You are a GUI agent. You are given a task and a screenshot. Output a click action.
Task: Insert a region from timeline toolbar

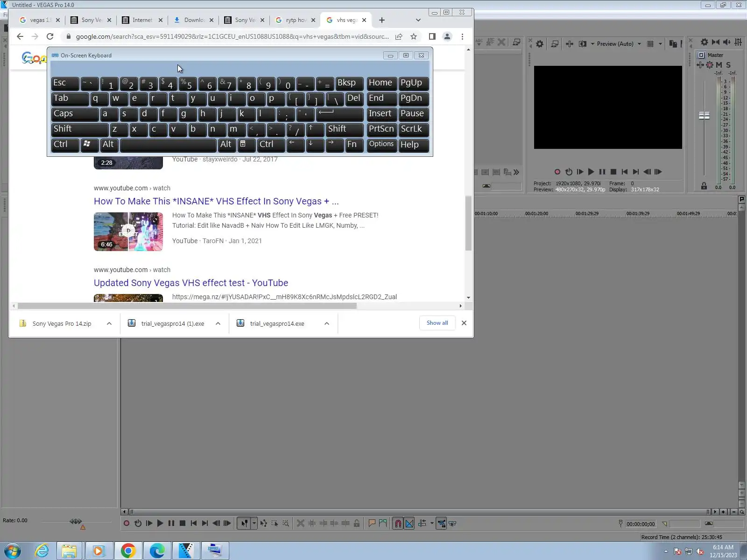coord(383,524)
